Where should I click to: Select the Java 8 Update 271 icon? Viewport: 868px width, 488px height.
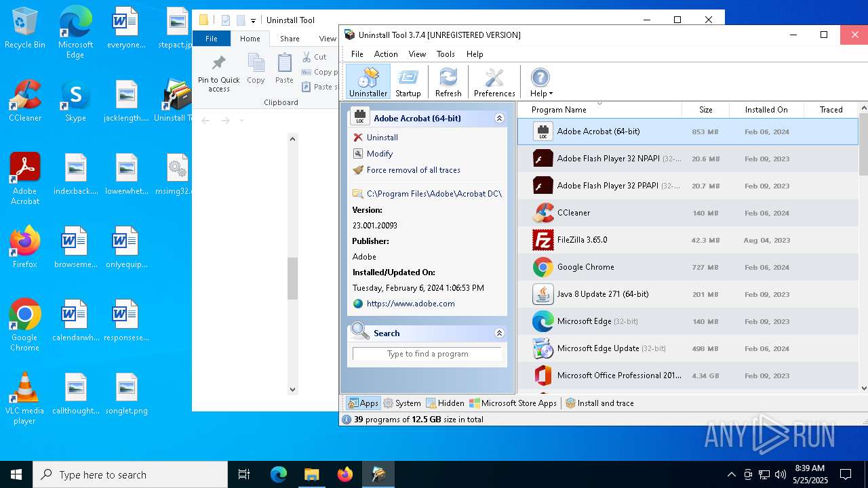tap(542, 294)
